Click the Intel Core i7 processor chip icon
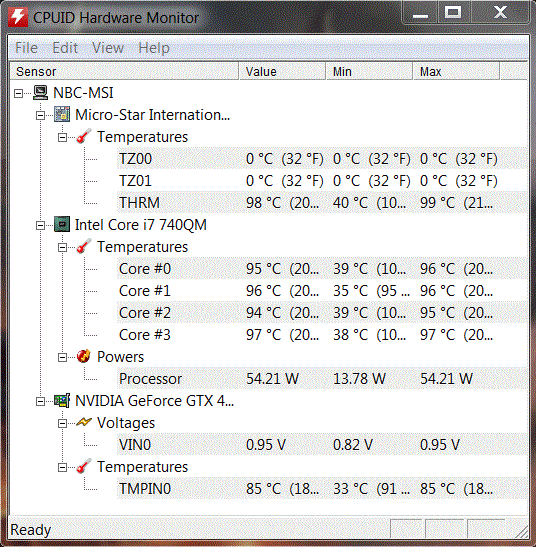This screenshot has height=547, width=536. click(62, 225)
